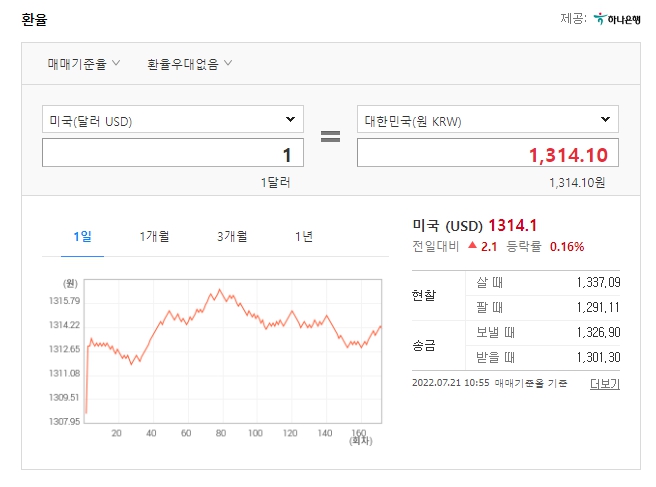Click the red up-triangle change indicator
The width and height of the screenshot is (656, 487).
tap(472, 246)
